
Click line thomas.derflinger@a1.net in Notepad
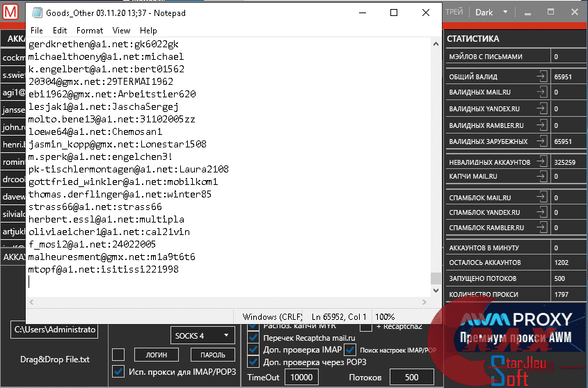120,194
